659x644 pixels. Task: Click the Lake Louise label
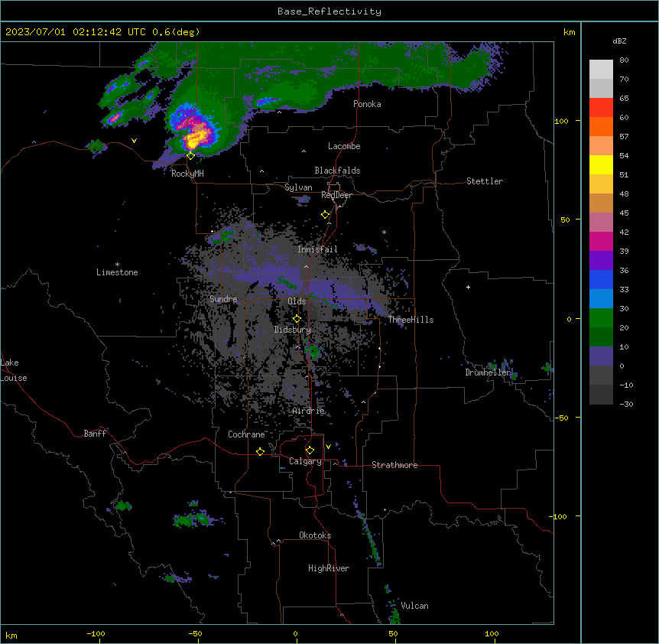click(x=14, y=370)
